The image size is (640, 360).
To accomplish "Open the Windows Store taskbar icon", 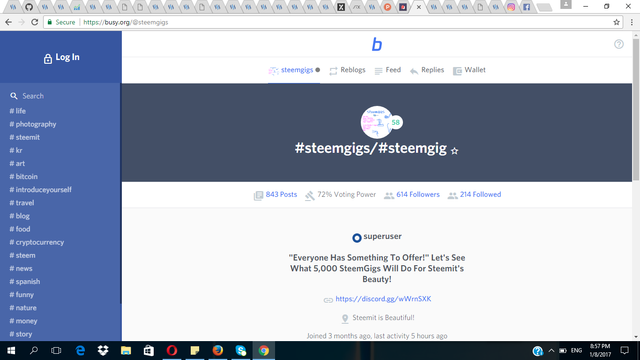I will [x=149, y=351].
